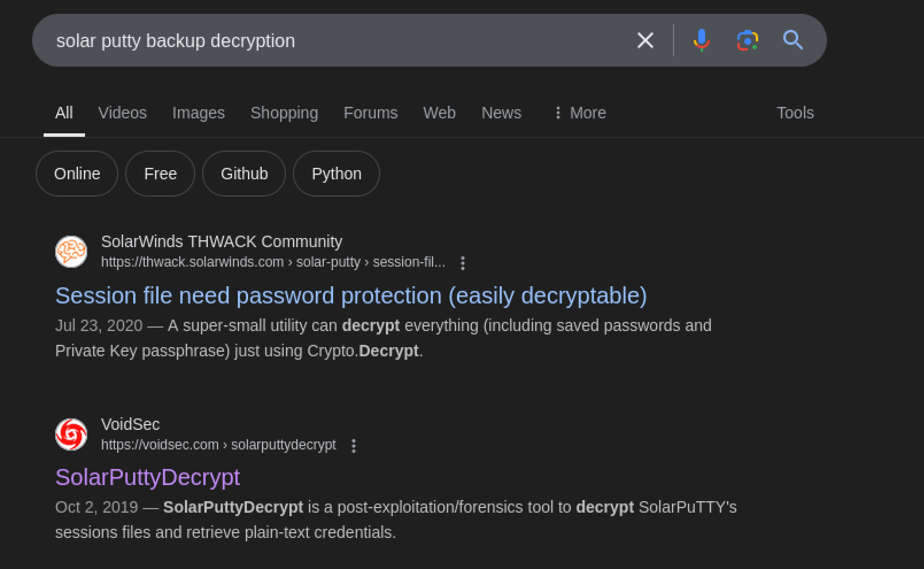
Task: Open the Forums results tab
Action: coord(370,113)
